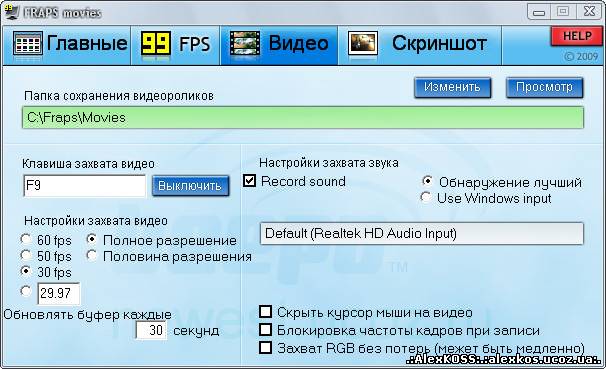This screenshot has width=606, height=369.
Task: Click the FRAPS title bar app icon
Action: 11,12
